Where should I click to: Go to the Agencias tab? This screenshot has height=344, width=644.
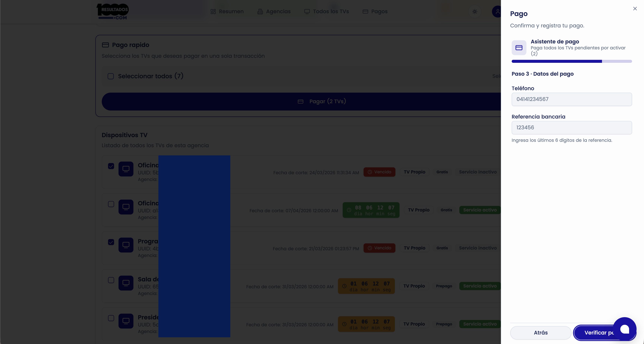(x=274, y=12)
